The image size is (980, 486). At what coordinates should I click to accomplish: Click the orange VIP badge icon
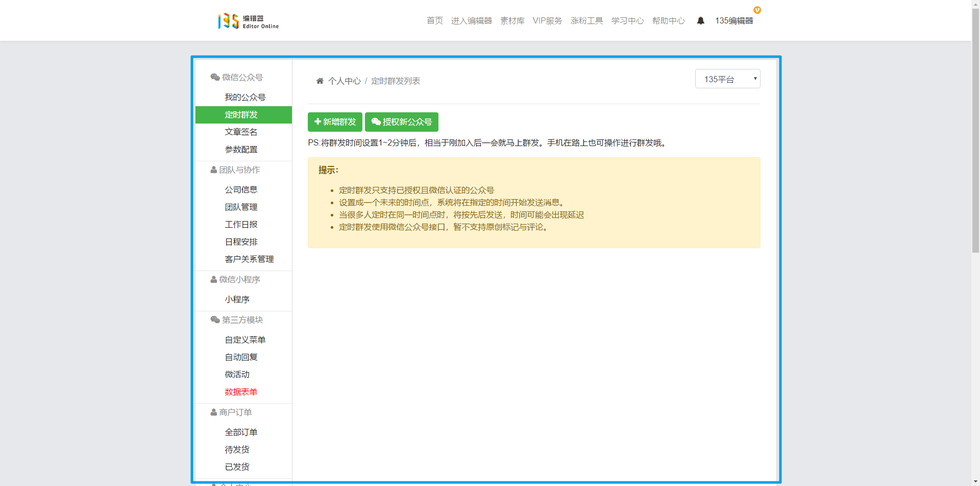click(757, 10)
